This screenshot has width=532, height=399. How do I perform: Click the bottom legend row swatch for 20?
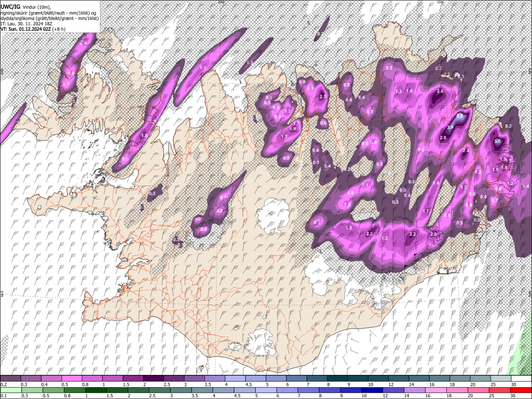click(x=479, y=390)
